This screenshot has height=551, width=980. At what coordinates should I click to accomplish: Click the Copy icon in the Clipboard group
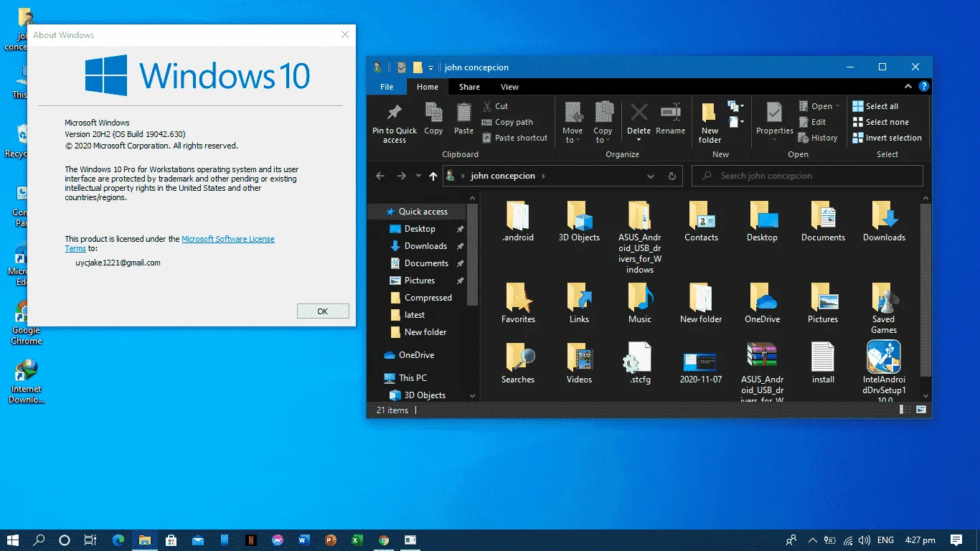433,118
